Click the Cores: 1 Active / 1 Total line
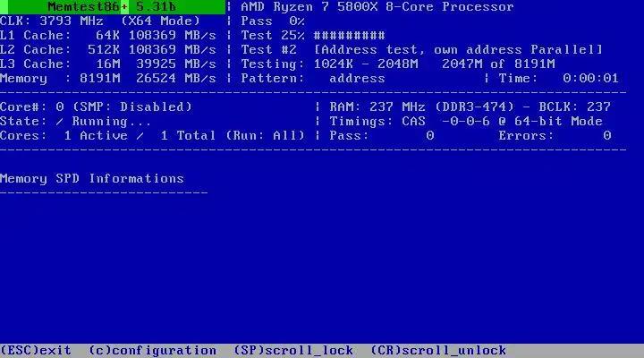Image resolution: width=644 pixels, height=358 pixels. [152, 136]
